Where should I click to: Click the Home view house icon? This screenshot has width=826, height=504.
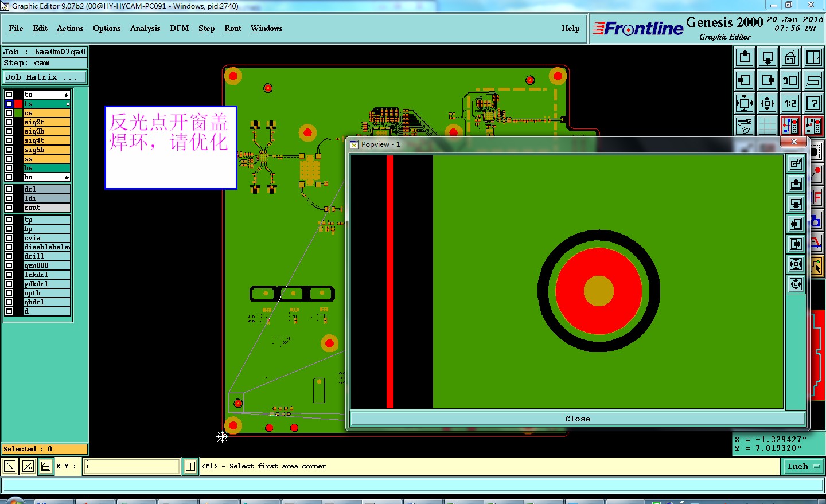coord(790,57)
